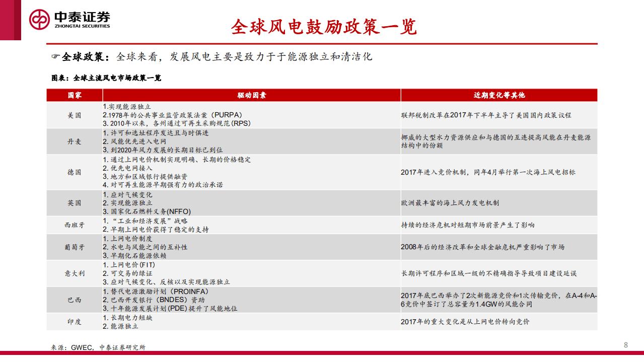Click the line “工业和经济发展”战略
This screenshot has width=644, height=362.
click(145, 221)
